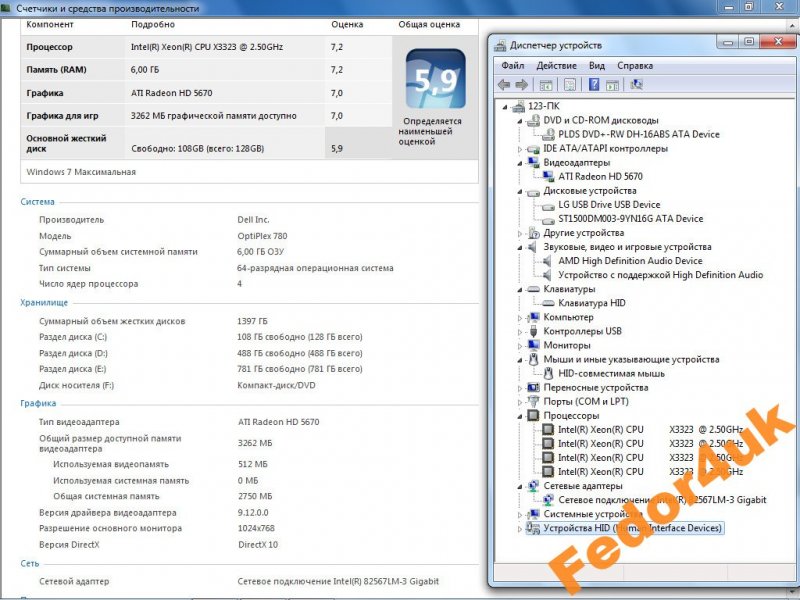The width and height of the screenshot is (800, 600).
Task: Expand the IDE ATA/ATAPI контроллеры node
Action: point(520,149)
